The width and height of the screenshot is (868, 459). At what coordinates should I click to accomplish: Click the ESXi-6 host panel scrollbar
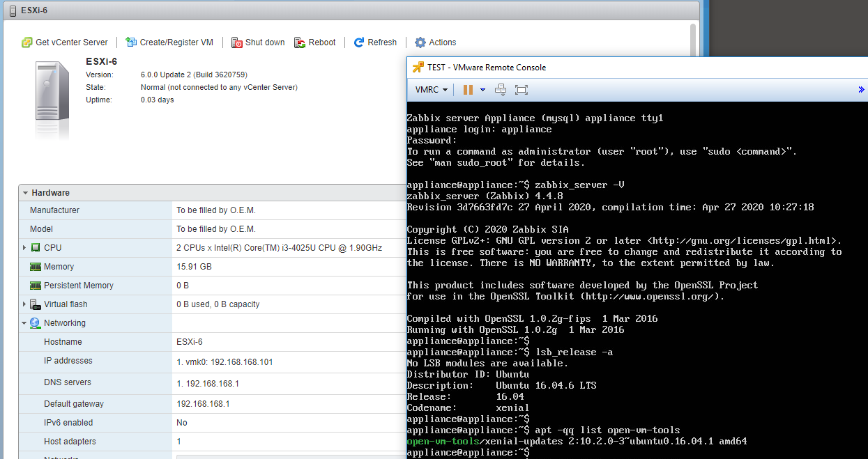pyautogui.click(x=692, y=42)
